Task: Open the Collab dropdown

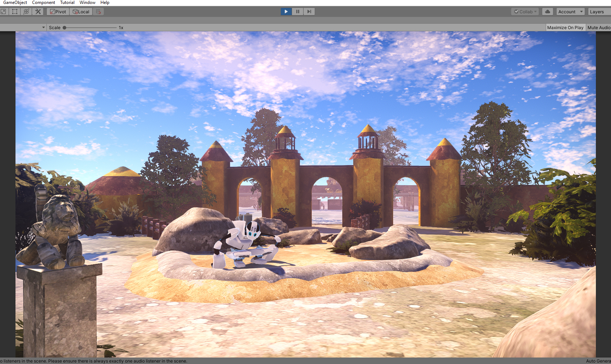Action: point(525,12)
